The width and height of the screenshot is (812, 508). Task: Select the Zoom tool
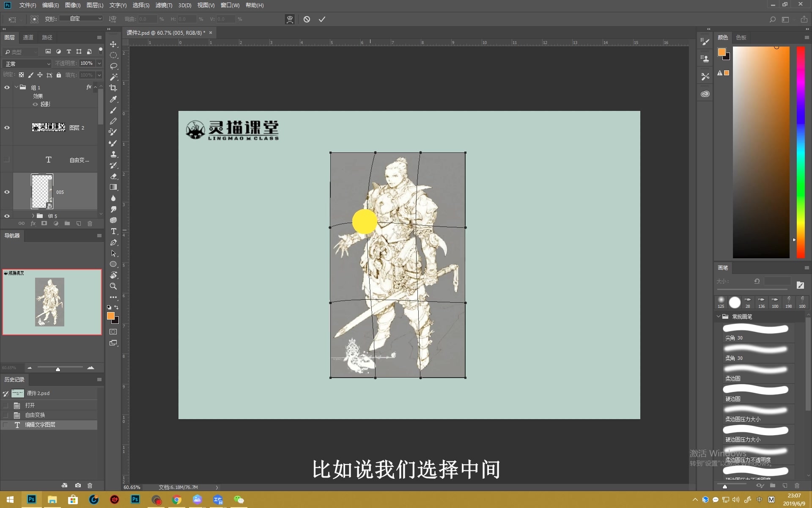(x=113, y=286)
